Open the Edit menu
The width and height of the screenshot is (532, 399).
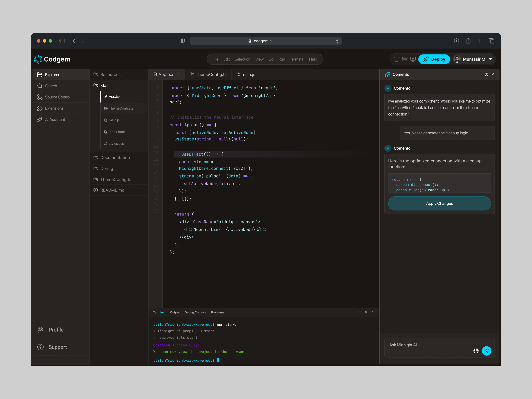pos(226,59)
